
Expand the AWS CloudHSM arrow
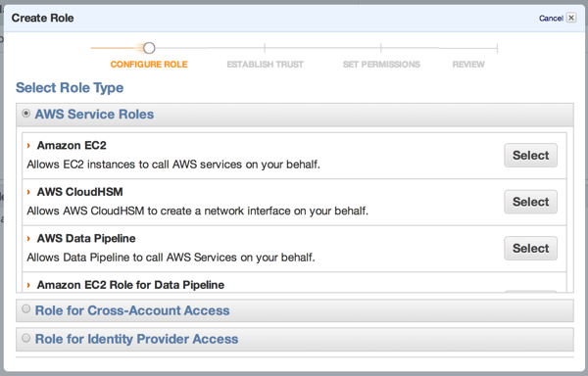click(28, 192)
